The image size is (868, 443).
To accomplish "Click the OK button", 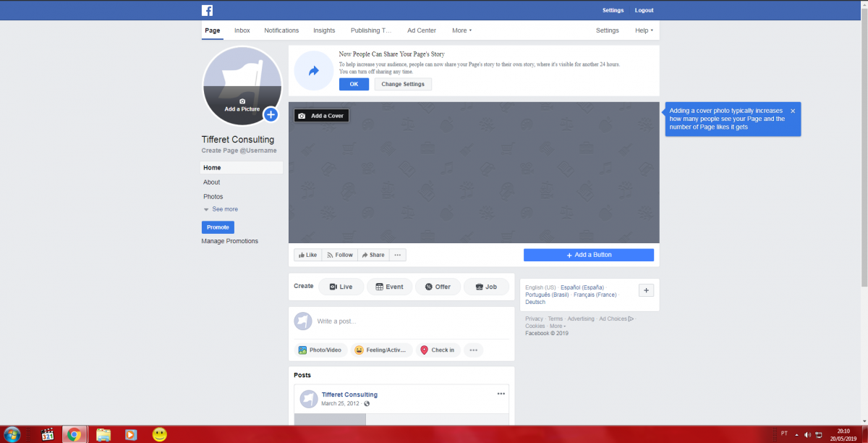I will pos(354,84).
